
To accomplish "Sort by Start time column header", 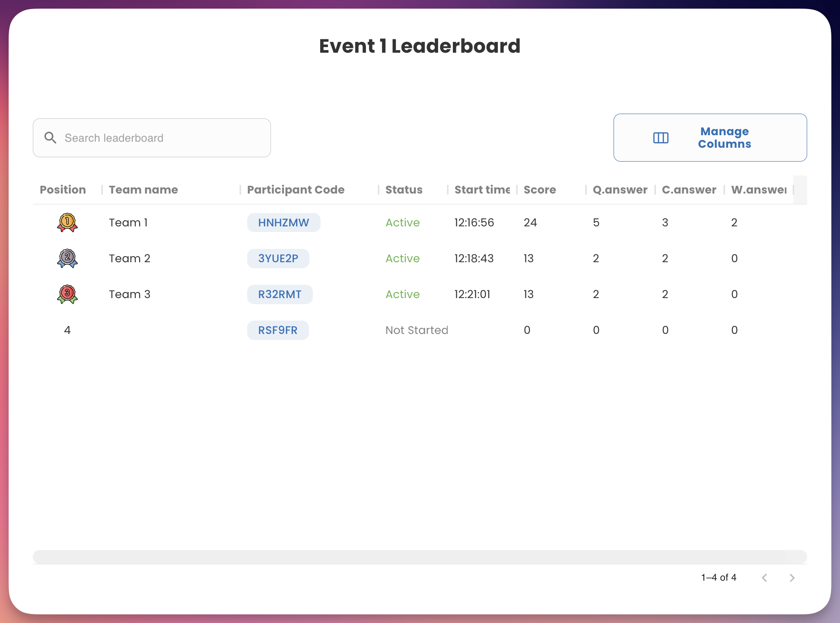I will pos(482,190).
